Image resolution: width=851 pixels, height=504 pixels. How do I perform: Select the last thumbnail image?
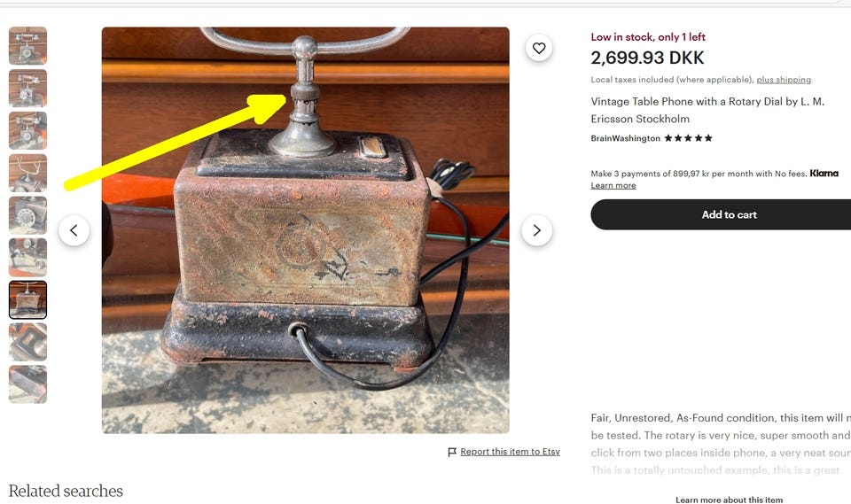[27, 384]
